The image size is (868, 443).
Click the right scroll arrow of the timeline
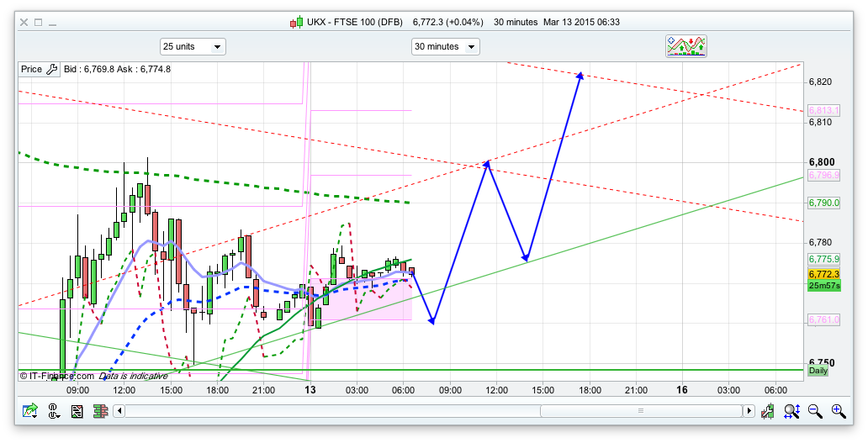pos(748,411)
